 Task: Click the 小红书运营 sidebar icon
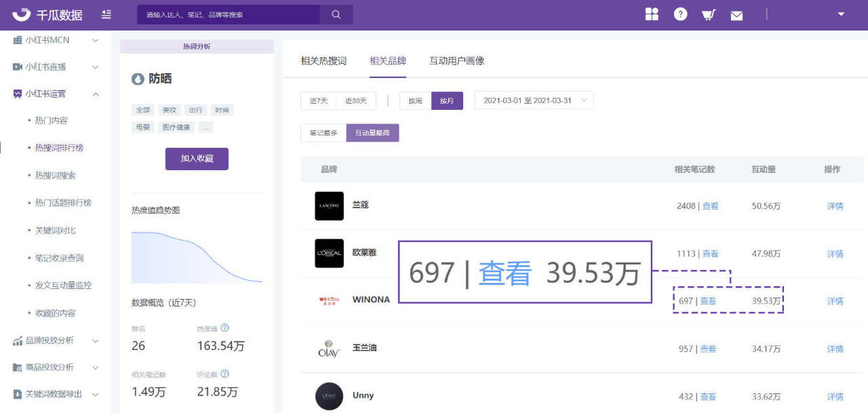point(17,94)
